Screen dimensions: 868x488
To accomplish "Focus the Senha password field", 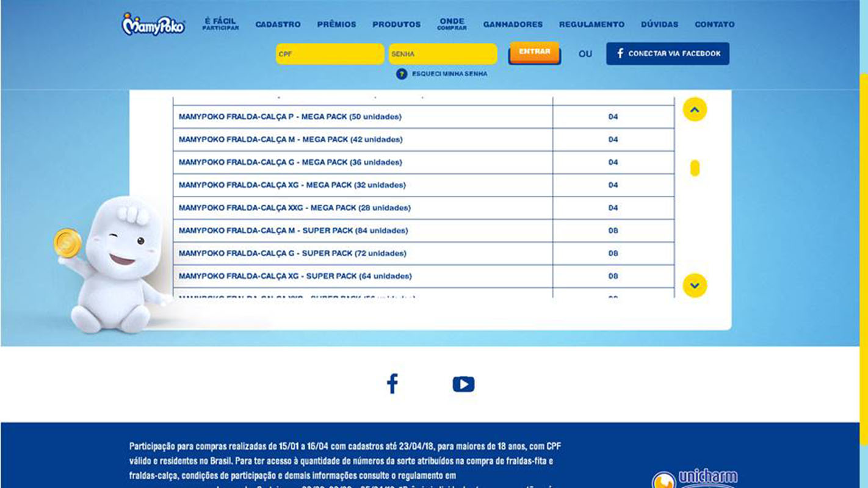I will tap(443, 54).
